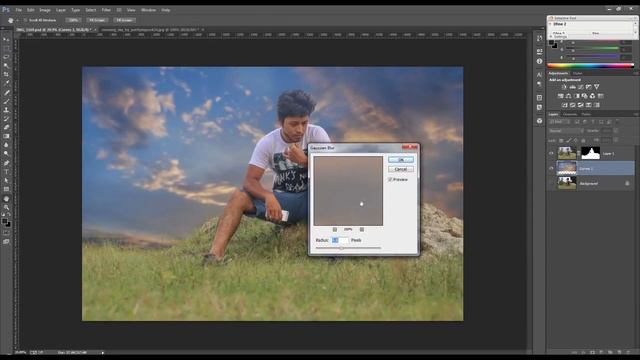Image resolution: width=640 pixels, height=360 pixels.
Task: Toggle Quick Mask mode icon
Action: 6,233
